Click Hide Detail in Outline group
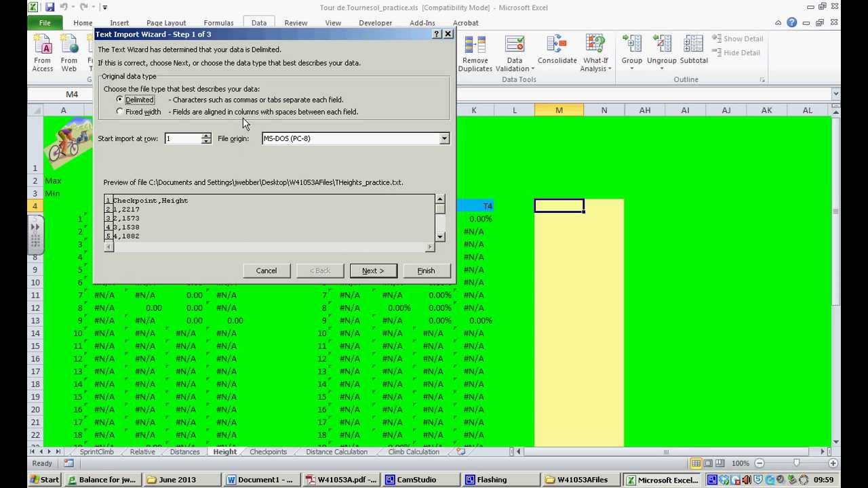The width and height of the screenshot is (868, 488). (x=736, y=53)
